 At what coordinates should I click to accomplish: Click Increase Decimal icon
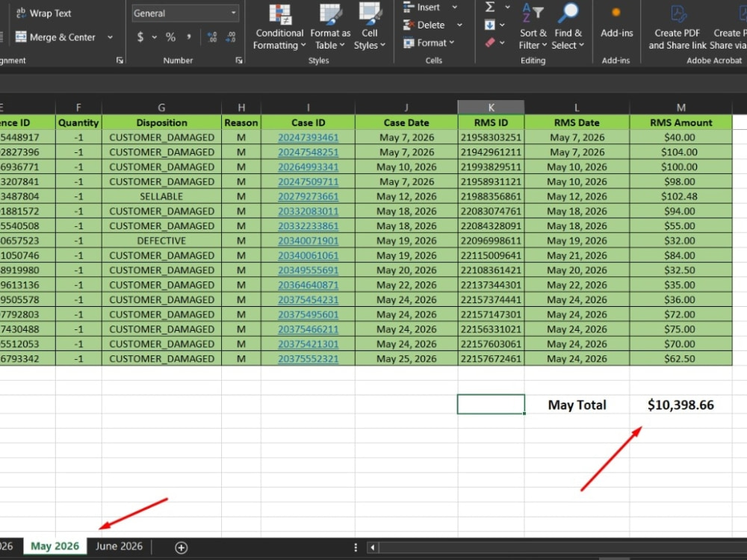pos(212,37)
